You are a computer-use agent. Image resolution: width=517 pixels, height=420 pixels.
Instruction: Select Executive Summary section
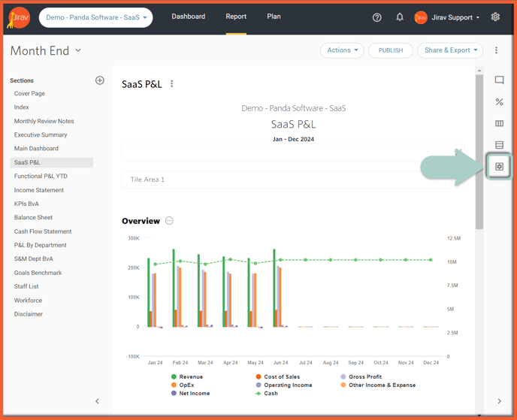coord(41,134)
